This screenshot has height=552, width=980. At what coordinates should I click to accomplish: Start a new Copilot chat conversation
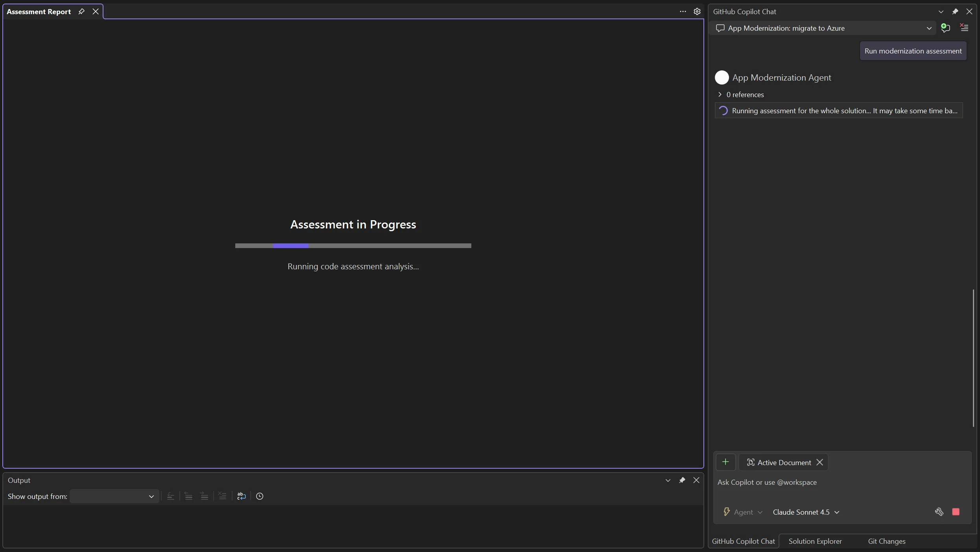pyautogui.click(x=945, y=28)
